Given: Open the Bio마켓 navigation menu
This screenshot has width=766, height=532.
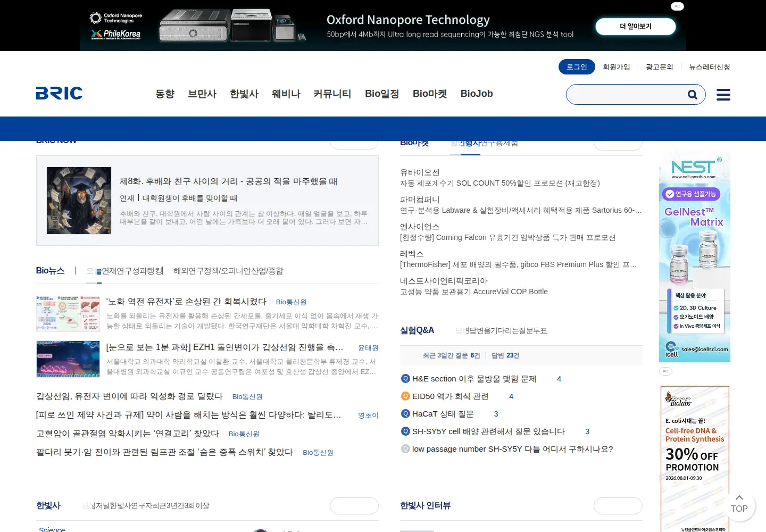Looking at the screenshot, I should click(430, 94).
